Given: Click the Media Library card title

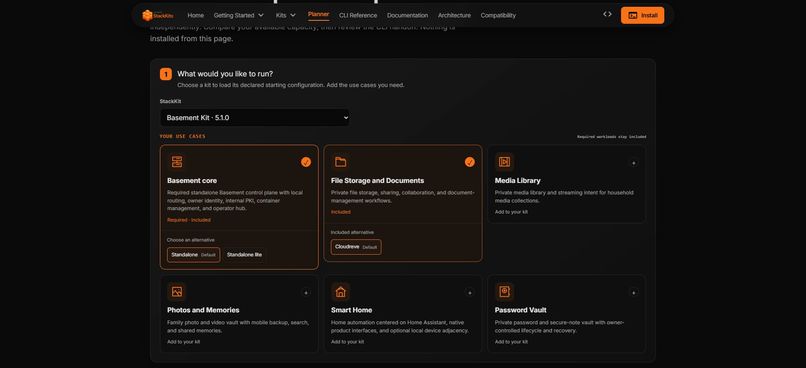Looking at the screenshot, I should coord(517,180).
